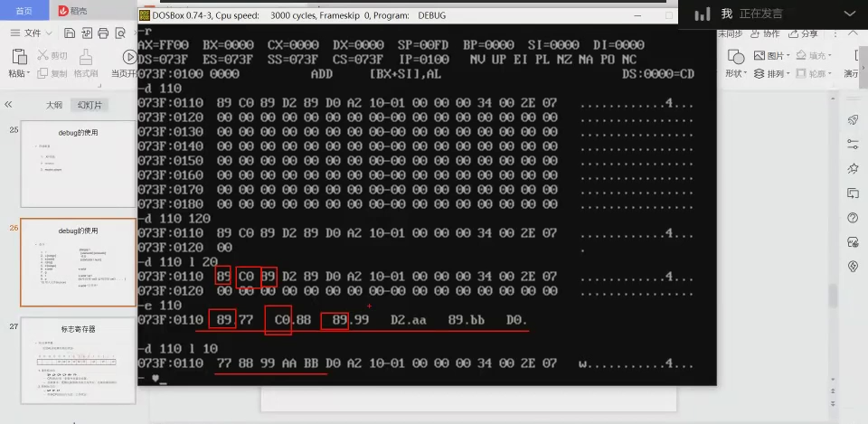Click the 分享 share button

point(803,33)
